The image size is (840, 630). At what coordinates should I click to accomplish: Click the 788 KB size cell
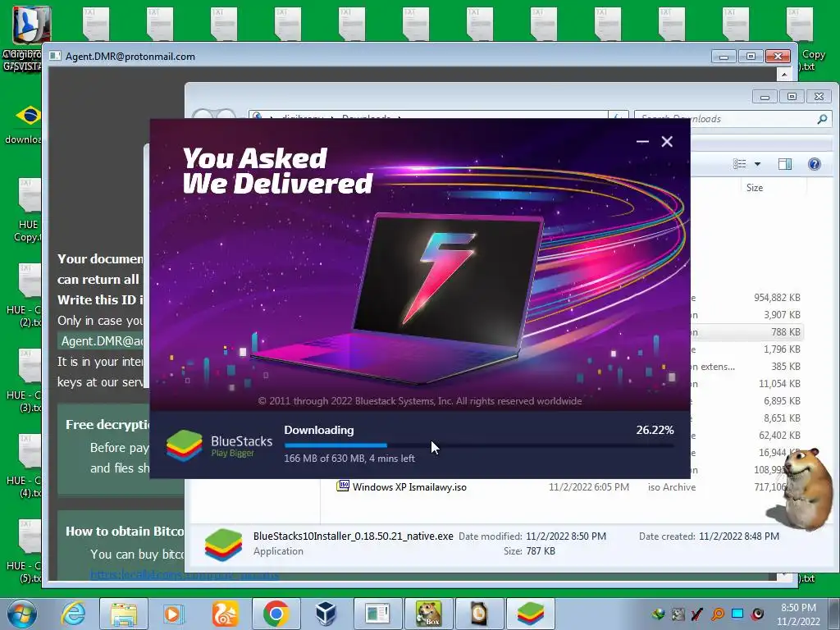click(x=785, y=332)
